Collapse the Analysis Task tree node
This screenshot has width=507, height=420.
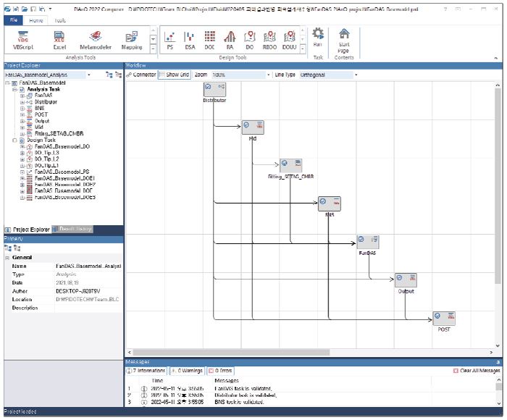[14, 89]
